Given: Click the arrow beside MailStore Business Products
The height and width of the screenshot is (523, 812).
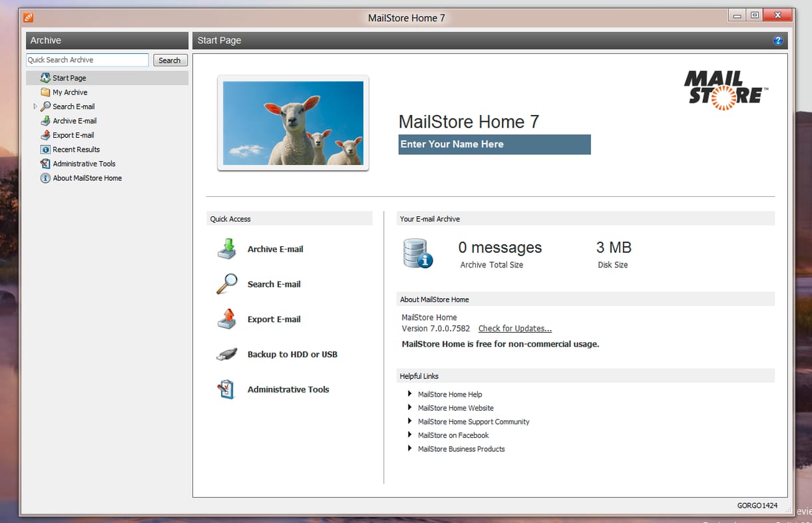Looking at the screenshot, I should 410,448.
